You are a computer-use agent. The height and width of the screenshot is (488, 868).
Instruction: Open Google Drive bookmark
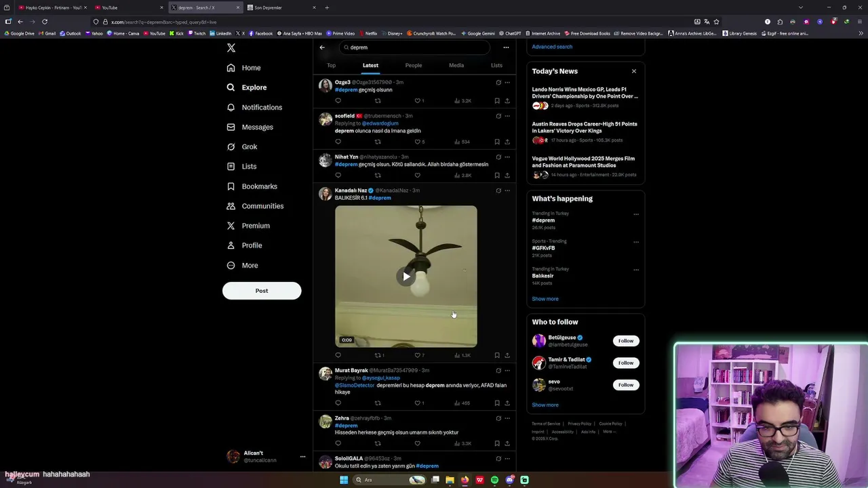tap(19, 33)
